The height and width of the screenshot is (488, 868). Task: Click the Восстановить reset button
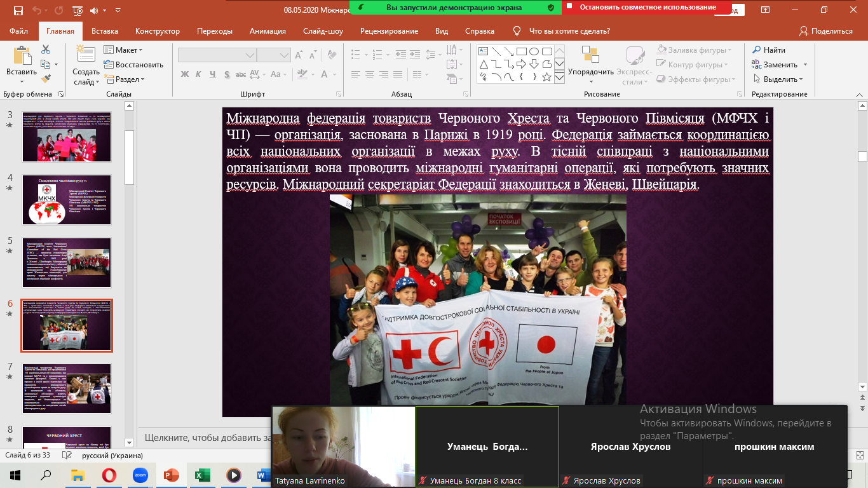coord(134,65)
